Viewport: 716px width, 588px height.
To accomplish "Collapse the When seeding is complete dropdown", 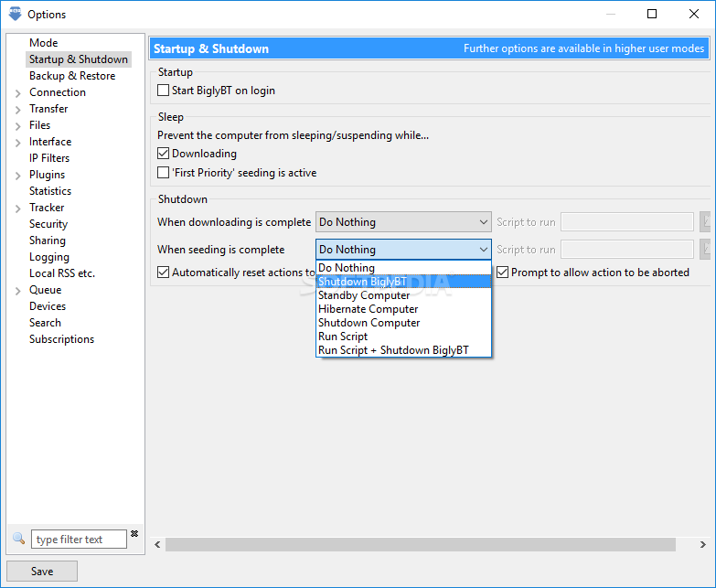I will [403, 250].
